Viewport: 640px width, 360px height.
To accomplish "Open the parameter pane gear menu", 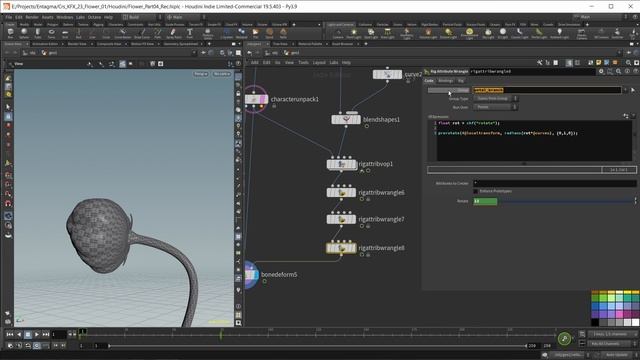I will click(x=601, y=71).
